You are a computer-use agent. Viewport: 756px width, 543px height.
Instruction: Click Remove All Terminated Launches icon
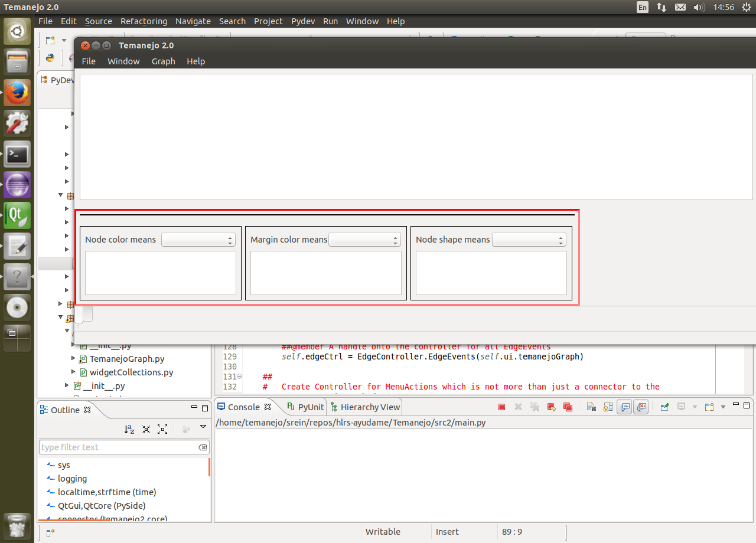(535, 407)
